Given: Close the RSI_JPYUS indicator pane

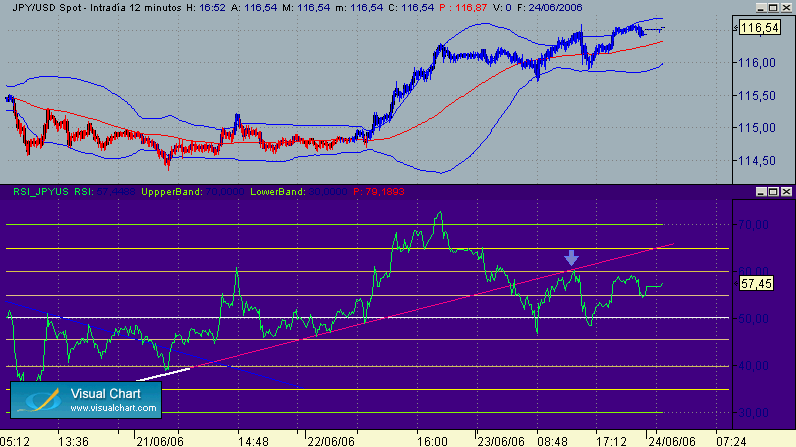Looking at the screenshot, I should pos(786,191).
